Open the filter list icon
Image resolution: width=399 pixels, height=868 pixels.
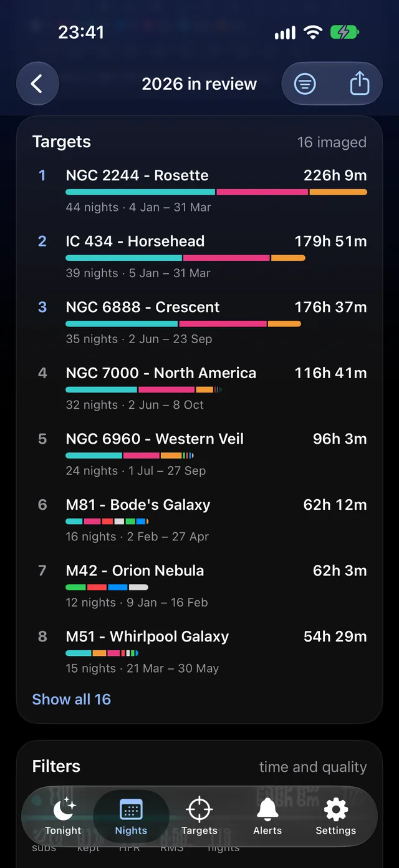tap(305, 84)
